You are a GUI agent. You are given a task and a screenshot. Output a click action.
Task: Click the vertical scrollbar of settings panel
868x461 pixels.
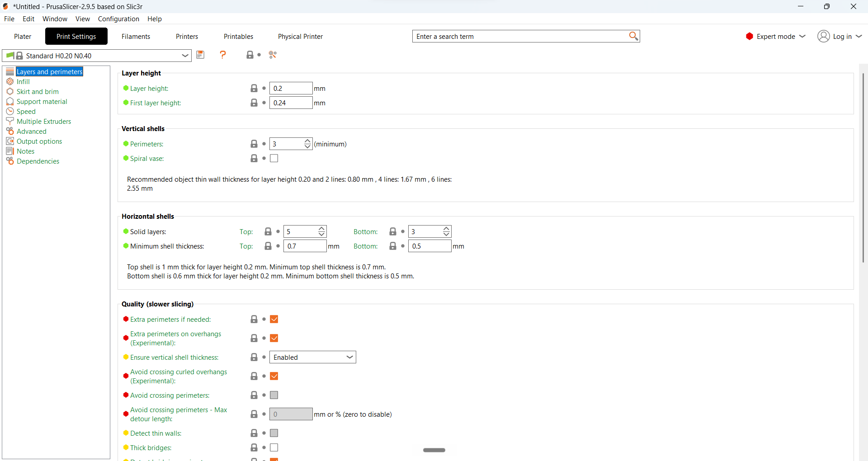click(x=863, y=167)
